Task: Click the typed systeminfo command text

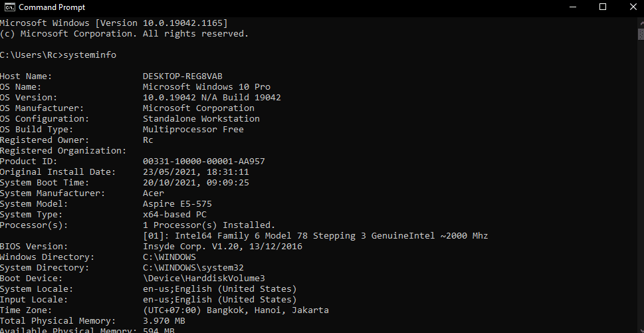Action: coord(90,55)
